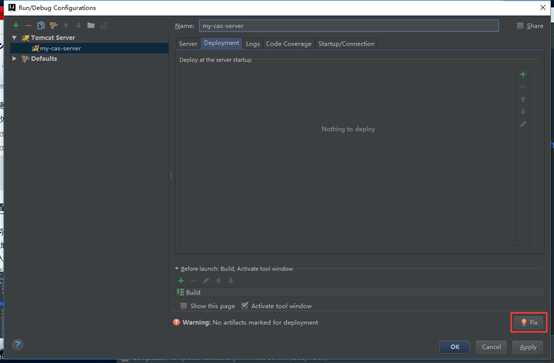Click the Cancel button

click(x=491, y=347)
